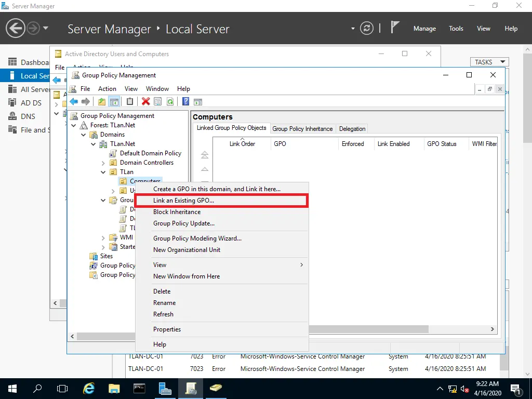Toggle the show/hide console tree toolbar icon

coord(114,101)
